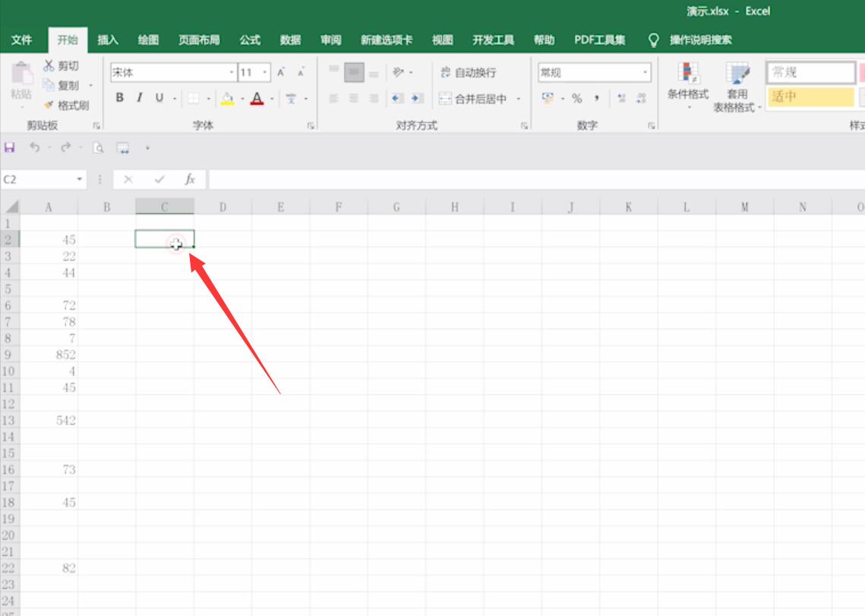Screen dimensions: 865x616
Task: Select column header F
Action: [x=338, y=207]
